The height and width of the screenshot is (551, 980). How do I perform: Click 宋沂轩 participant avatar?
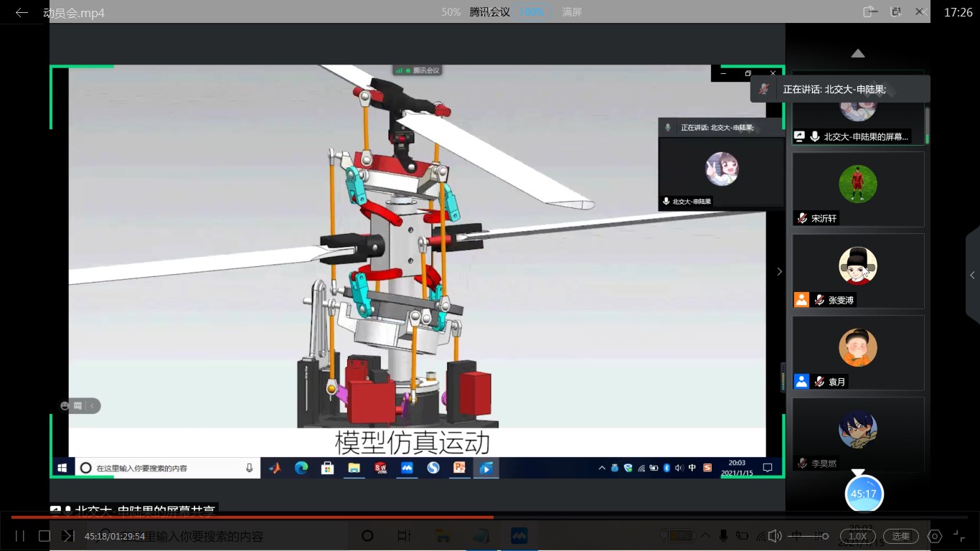tap(857, 184)
